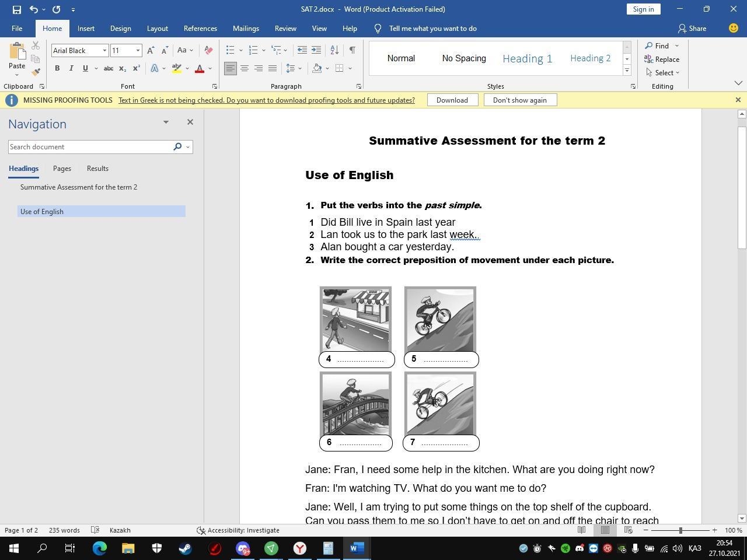This screenshot has height=560, width=747.
Task: Toggle Italic formatting
Action: [x=71, y=68]
